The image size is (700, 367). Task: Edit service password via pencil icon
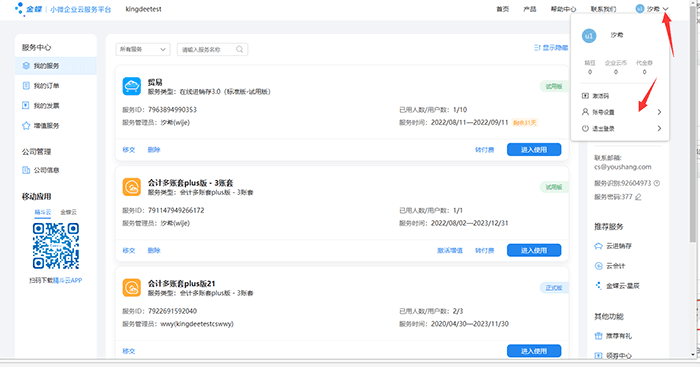pos(638,197)
